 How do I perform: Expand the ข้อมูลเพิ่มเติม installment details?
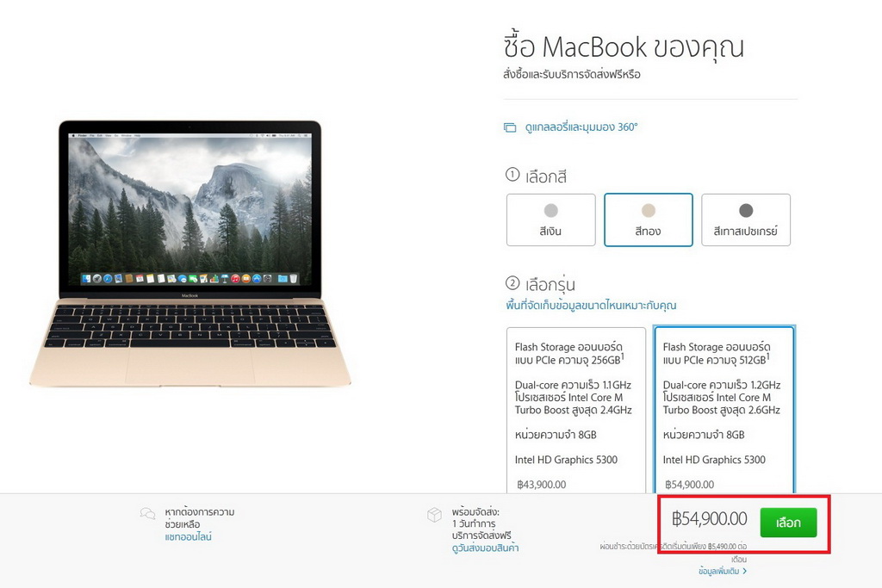tap(719, 571)
